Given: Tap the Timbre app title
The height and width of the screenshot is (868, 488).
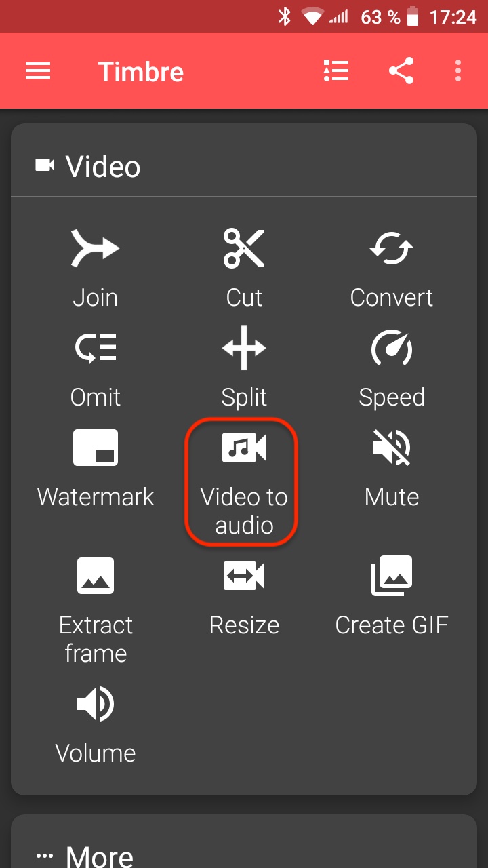Looking at the screenshot, I should [x=141, y=72].
